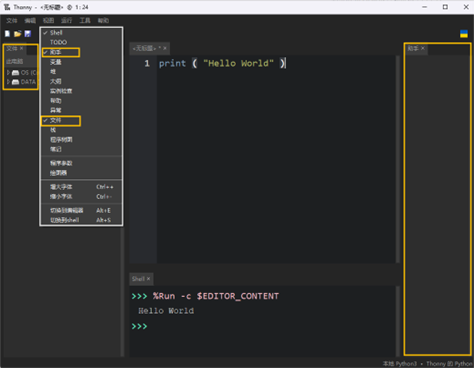Close the assistant panel on the right

tap(423, 48)
